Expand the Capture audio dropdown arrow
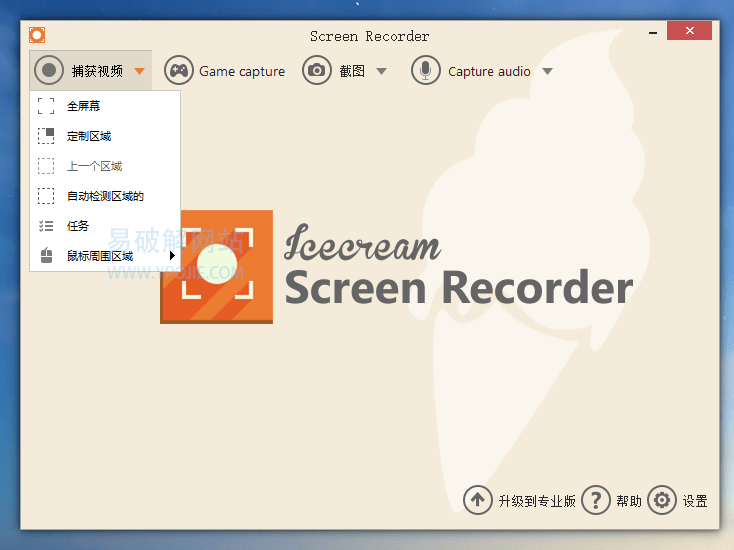This screenshot has height=550, width=734. (x=548, y=71)
